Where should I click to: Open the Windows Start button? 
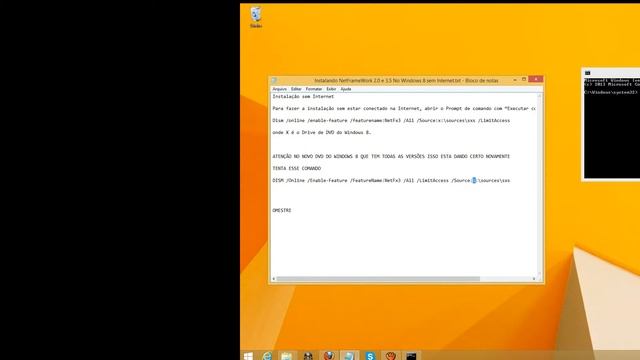[248, 356]
